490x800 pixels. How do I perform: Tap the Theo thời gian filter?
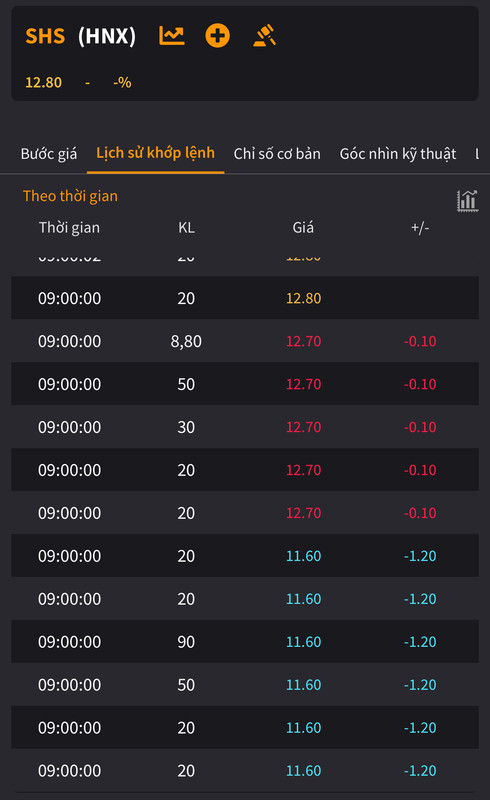coord(70,196)
